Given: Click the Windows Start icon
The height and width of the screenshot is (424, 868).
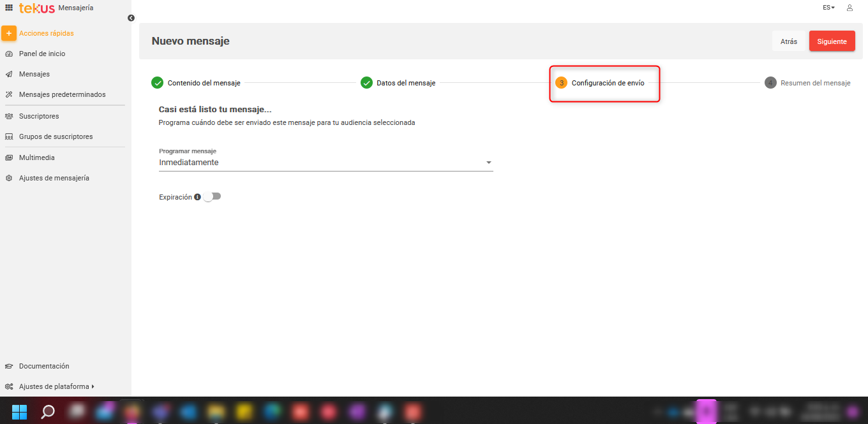Looking at the screenshot, I should tap(19, 411).
